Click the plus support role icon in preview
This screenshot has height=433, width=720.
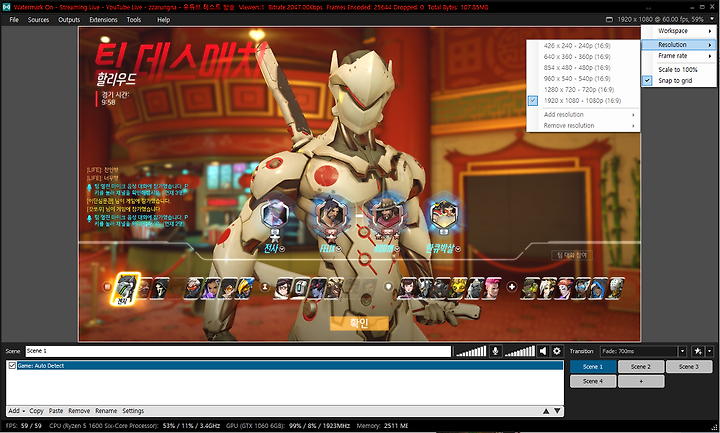pyautogui.click(x=512, y=287)
